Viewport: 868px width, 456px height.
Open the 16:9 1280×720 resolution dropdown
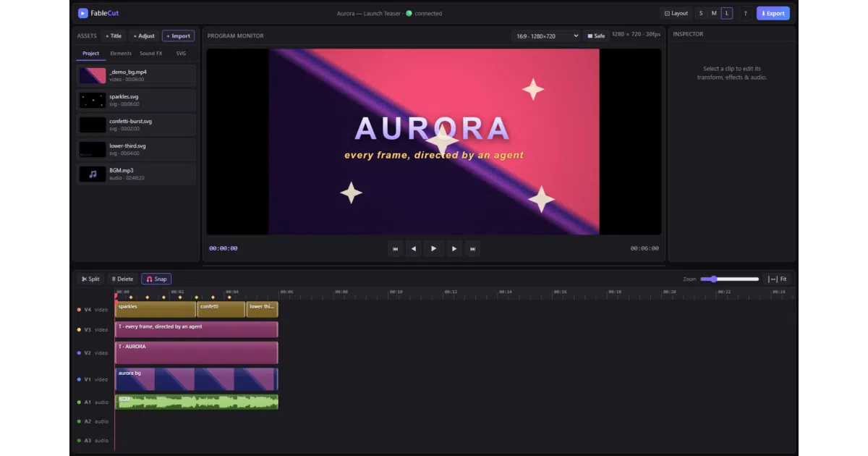click(546, 35)
